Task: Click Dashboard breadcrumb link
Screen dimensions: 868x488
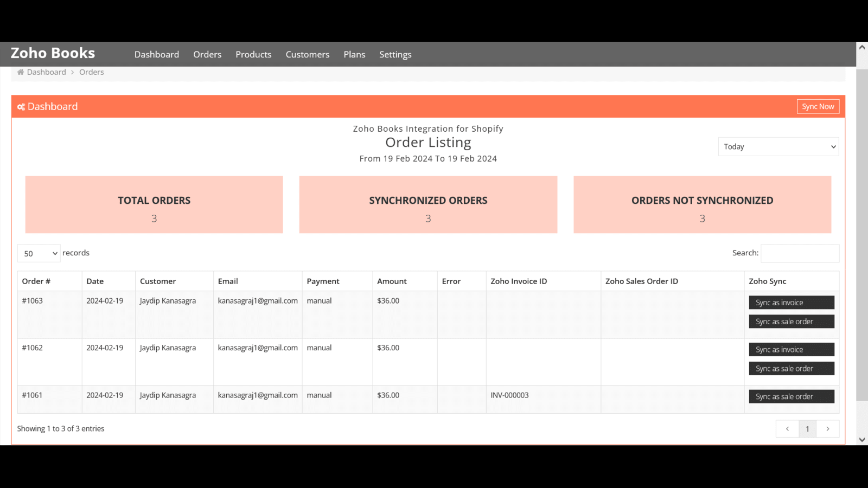Action: [x=47, y=72]
